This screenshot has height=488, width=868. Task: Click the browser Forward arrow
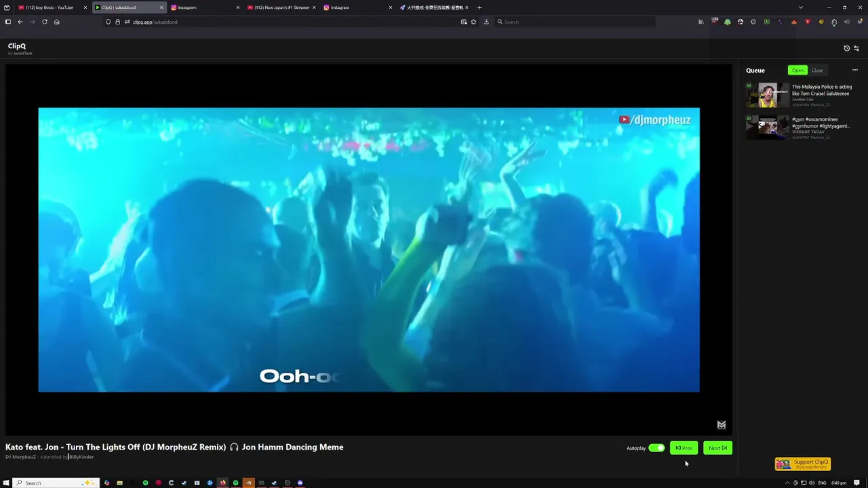pos(32,22)
